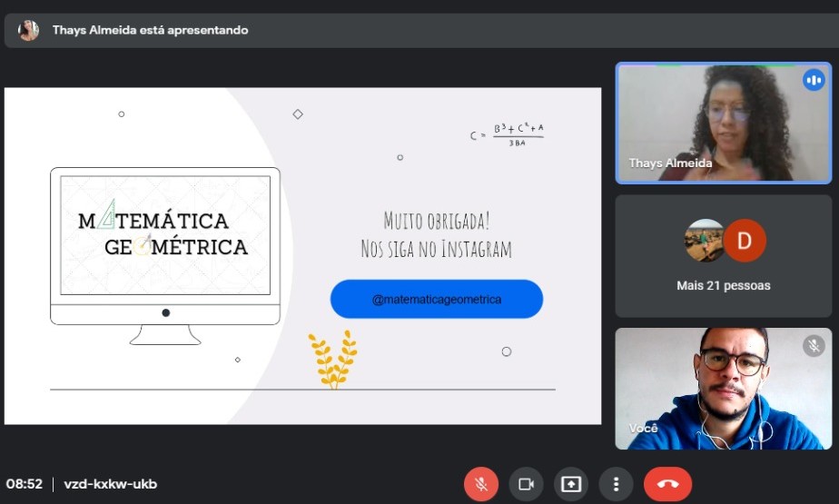Hang up with the red end call button
839x504 pixels.
(x=667, y=484)
